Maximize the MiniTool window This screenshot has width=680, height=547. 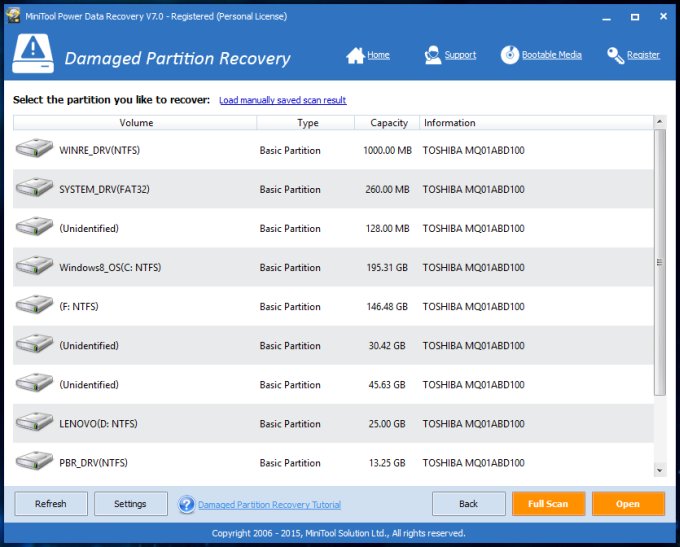635,17
